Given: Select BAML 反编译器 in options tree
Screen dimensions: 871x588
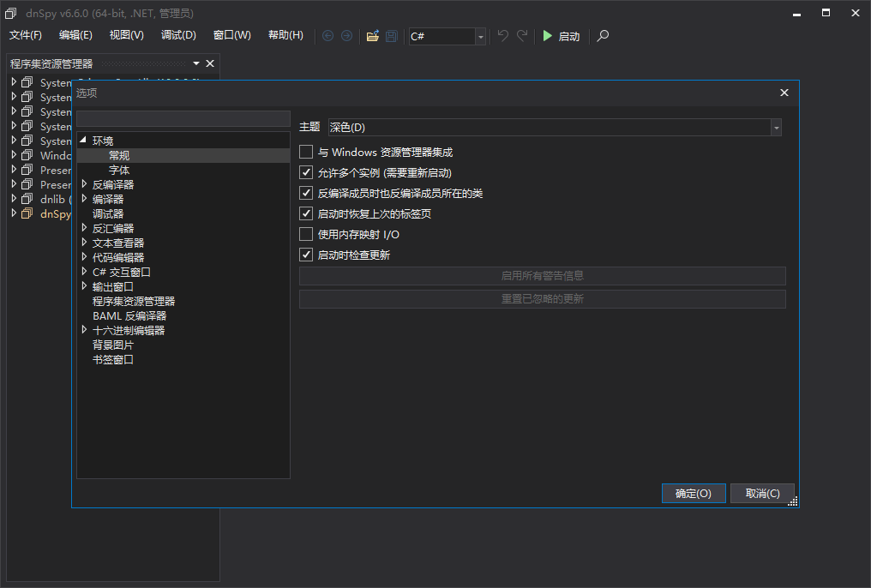Looking at the screenshot, I should (x=129, y=315).
